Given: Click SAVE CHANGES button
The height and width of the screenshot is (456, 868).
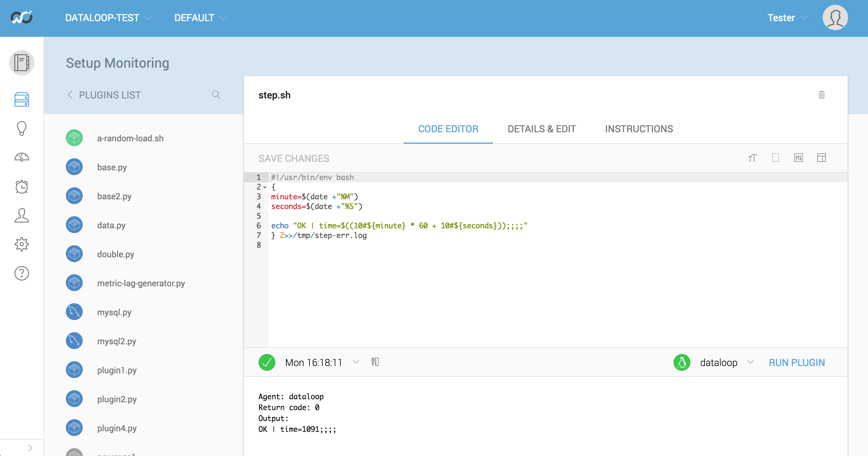Looking at the screenshot, I should click(x=294, y=159).
